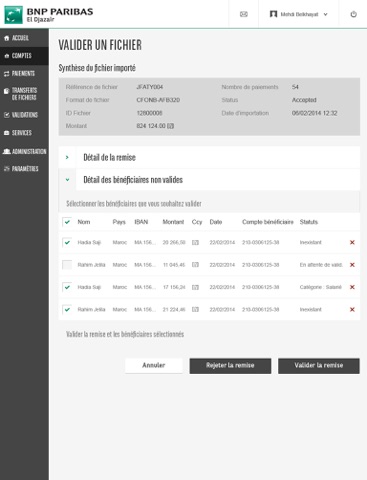This screenshot has width=367, height=480.
Task: Click the file format value CFONB-AFB320
Action: (158, 100)
